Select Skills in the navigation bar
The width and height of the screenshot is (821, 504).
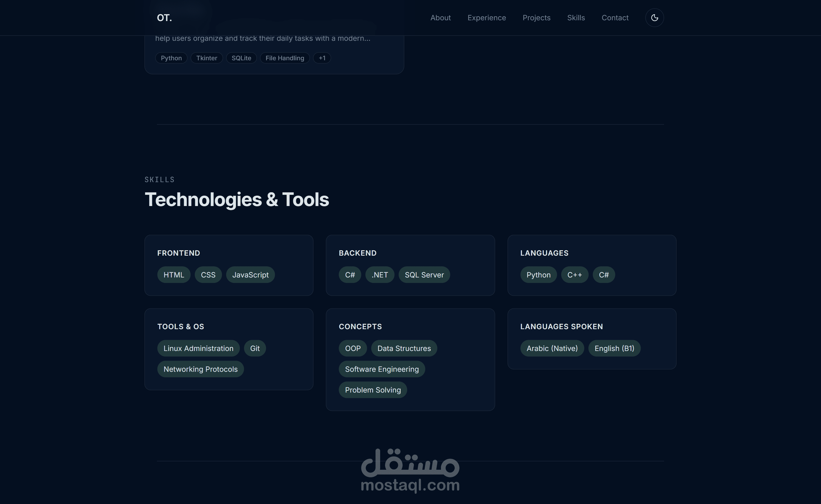coord(576,18)
